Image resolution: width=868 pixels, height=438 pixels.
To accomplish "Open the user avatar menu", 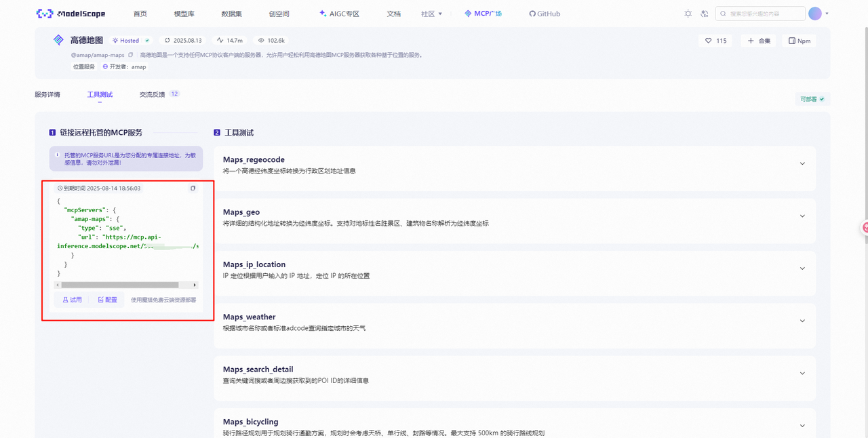I will 815,14.
